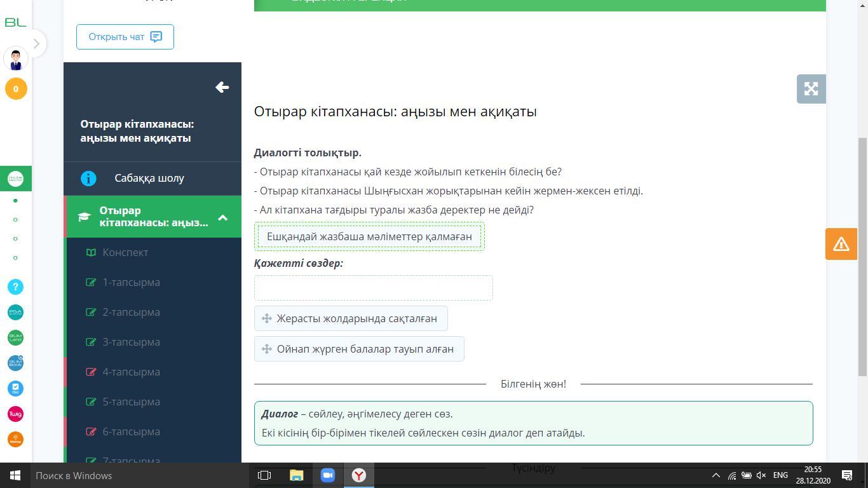
Task: Open the user avatar profile
Action: coord(16,60)
